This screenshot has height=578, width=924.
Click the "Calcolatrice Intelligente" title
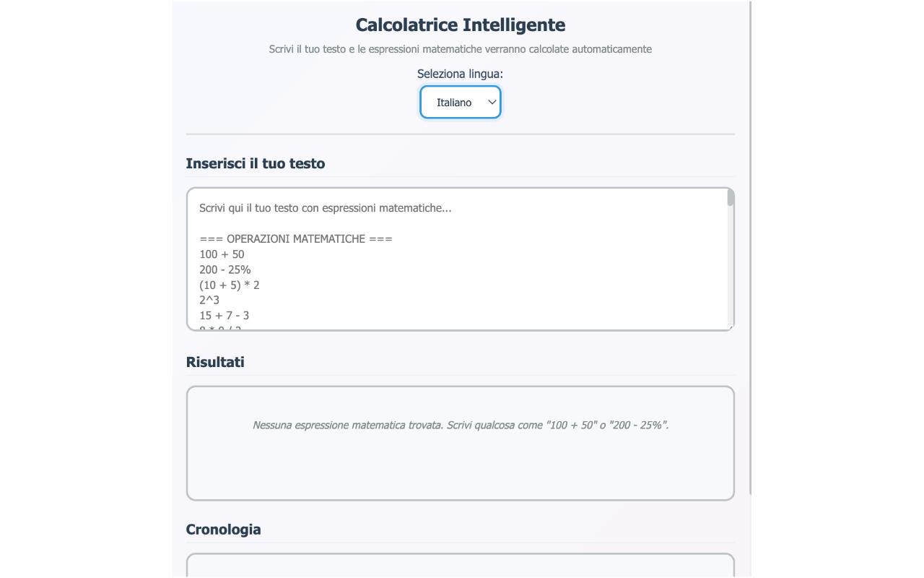coord(461,25)
